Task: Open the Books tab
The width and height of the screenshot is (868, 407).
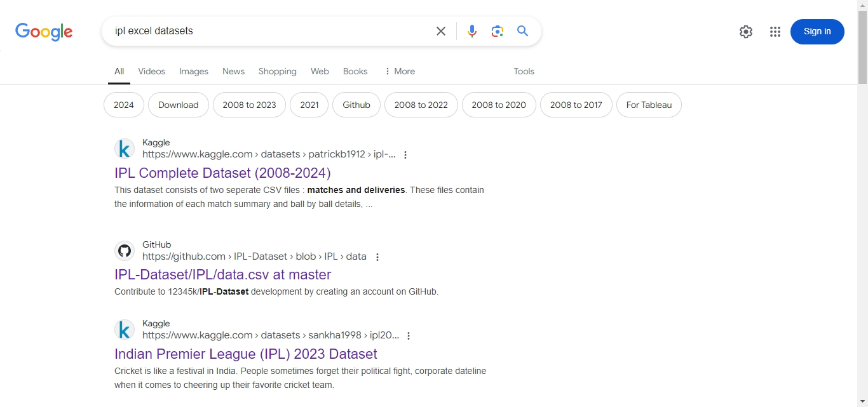Action: tap(355, 71)
